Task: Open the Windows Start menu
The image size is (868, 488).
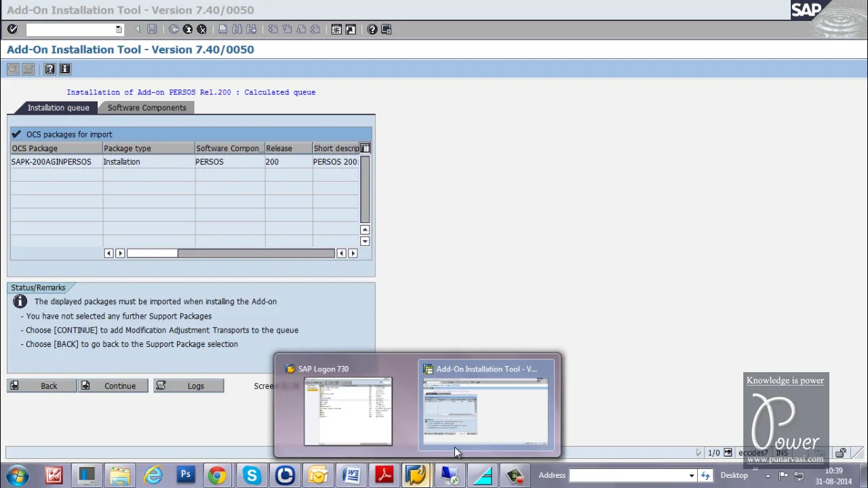Action: pyautogui.click(x=16, y=475)
